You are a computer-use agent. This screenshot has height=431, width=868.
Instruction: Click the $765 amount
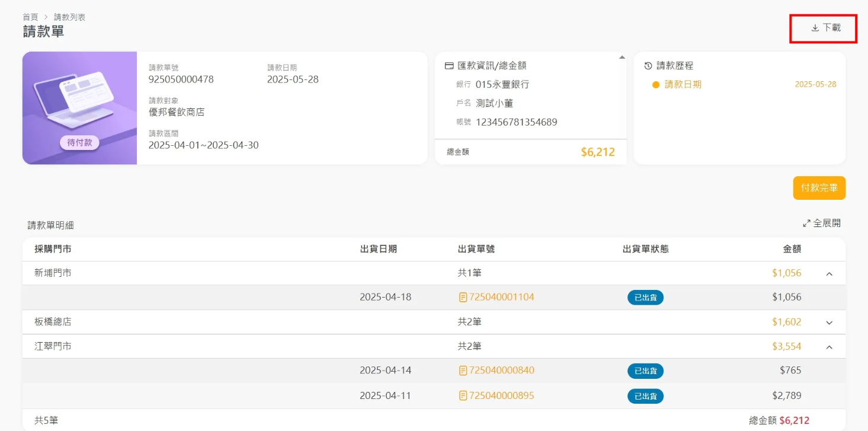click(790, 371)
